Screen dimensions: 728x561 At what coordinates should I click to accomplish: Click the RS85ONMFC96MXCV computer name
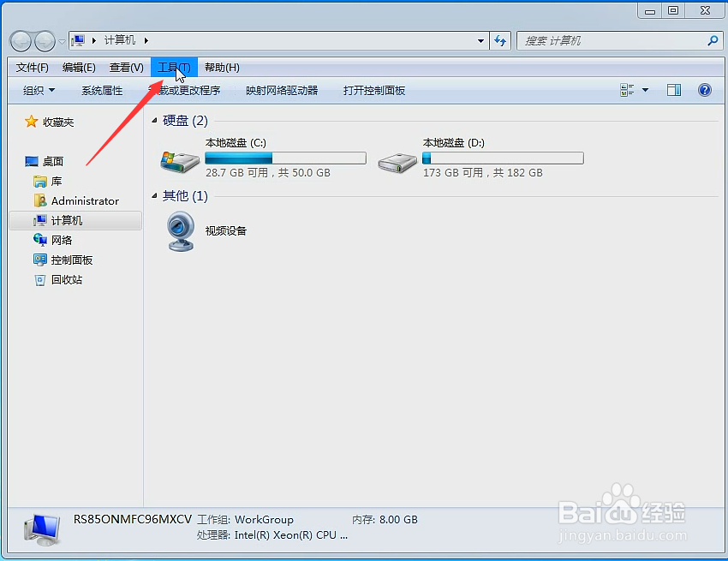pyautogui.click(x=133, y=519)
